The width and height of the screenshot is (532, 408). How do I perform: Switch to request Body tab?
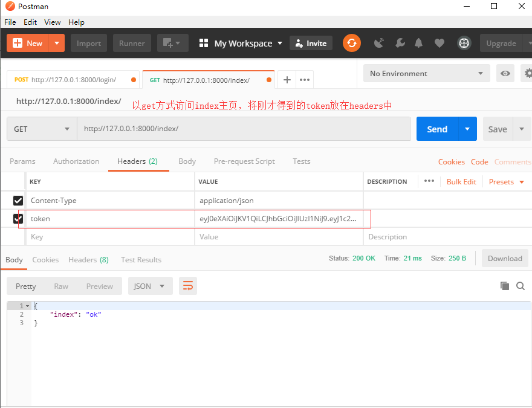tap(187, 161)
